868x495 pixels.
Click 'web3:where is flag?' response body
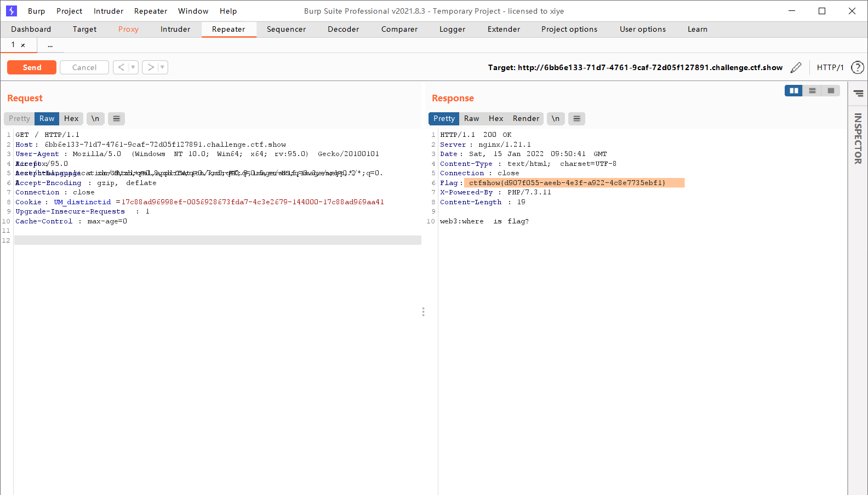(484, 221)
